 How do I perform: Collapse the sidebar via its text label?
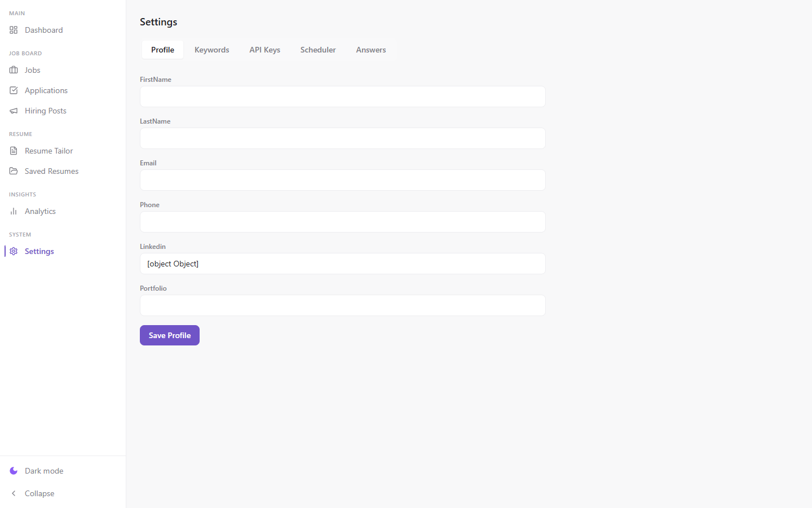coord(39,493)
